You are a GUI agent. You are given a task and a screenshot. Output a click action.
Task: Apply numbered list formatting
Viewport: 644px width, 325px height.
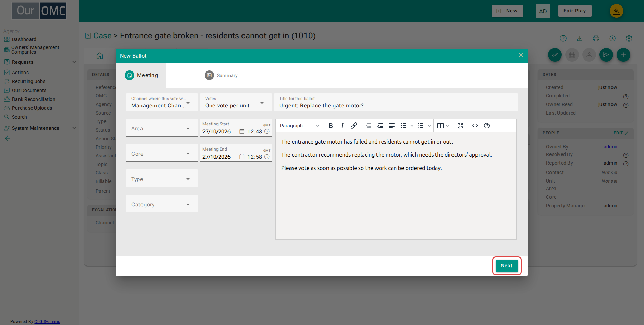coord(421,126)
